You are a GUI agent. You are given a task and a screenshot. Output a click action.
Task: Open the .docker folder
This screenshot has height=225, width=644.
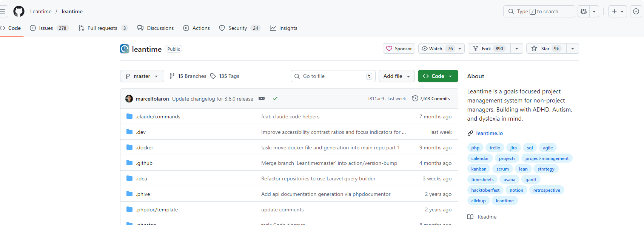[145, 147]
